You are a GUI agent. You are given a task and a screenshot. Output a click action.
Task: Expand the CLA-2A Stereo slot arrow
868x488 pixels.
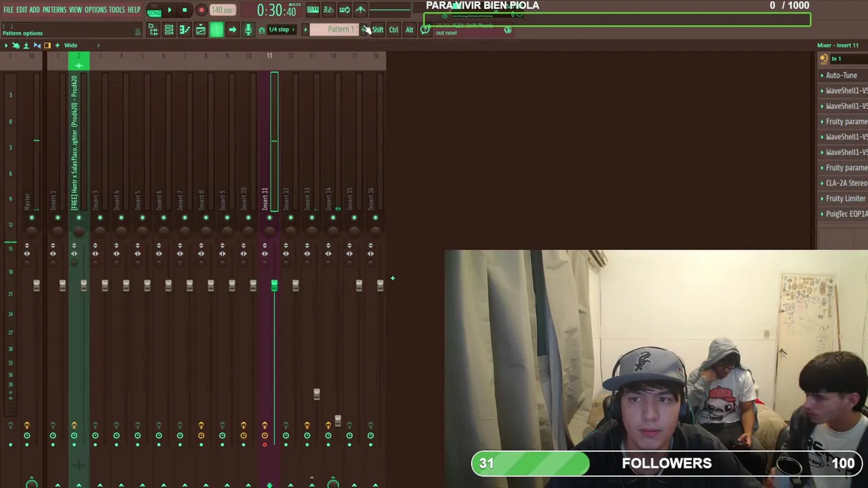pyautogui.click(x=823, y=183)
